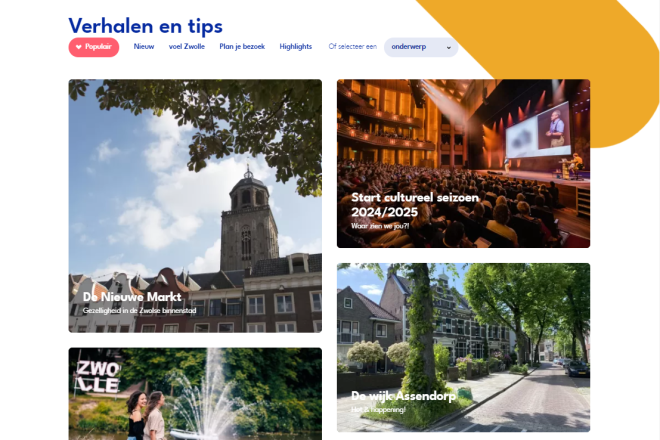This screenshot has height=440, width=660.
Task: Open the theater audience photo card
Action: coord(463,163)
